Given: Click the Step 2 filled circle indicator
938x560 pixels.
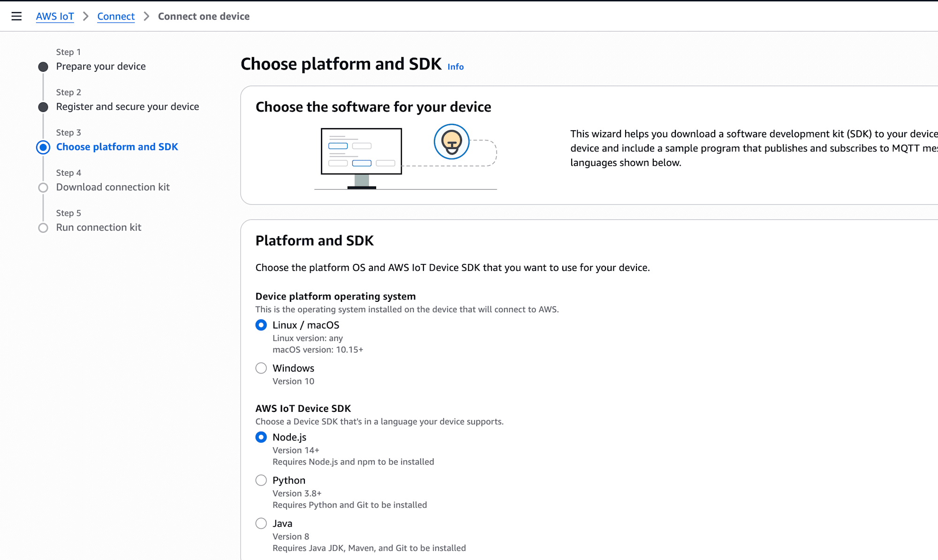Looking at the screenshot, I should [43, 107].
